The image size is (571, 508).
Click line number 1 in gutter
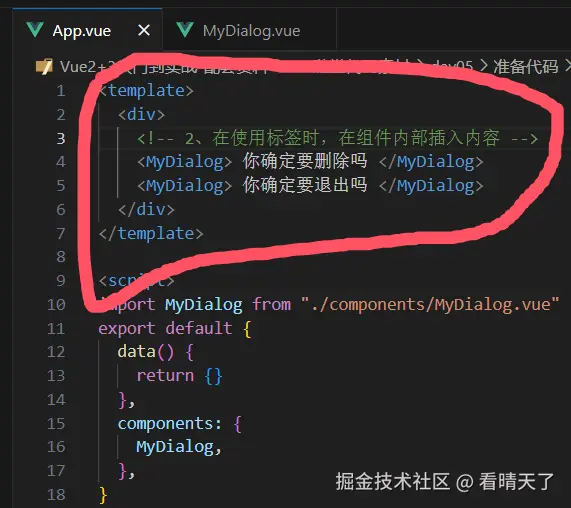click(x=61, y=91)
